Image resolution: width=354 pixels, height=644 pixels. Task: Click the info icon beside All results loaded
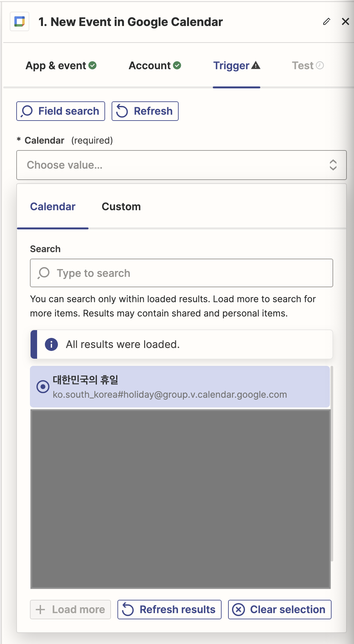(51, 344)
